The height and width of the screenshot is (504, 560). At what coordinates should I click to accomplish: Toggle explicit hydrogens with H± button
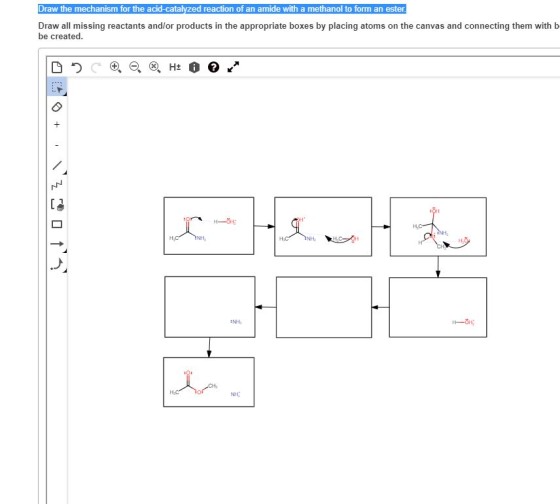(x=175, y=67)
